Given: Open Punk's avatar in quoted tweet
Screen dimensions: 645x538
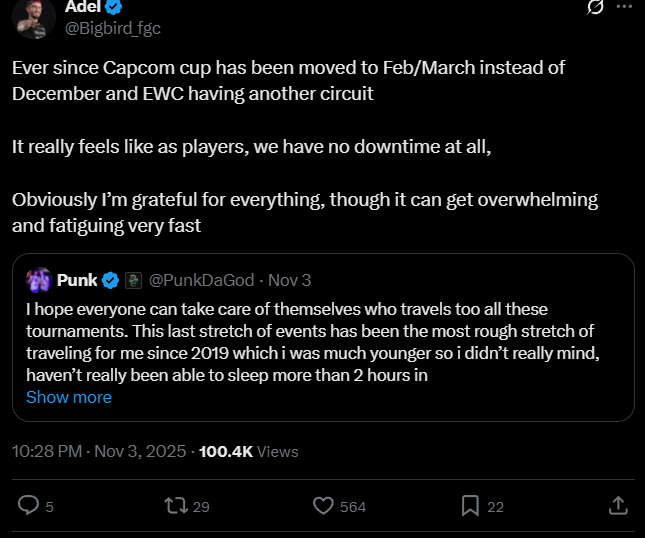Looking at the screenshot, I should click(39, 280).
